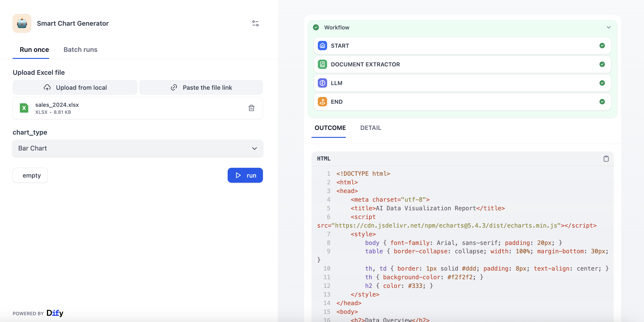Viewport: 644px width, 322px height.
Task: Click the START node home icon
Action: pyautogui.click(x=322, y=46)
